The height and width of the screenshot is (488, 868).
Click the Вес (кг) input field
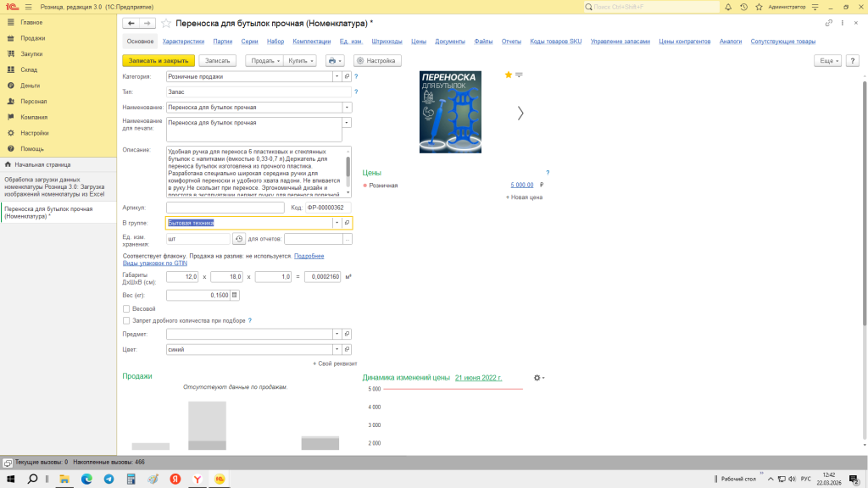(x=198, y=296)
